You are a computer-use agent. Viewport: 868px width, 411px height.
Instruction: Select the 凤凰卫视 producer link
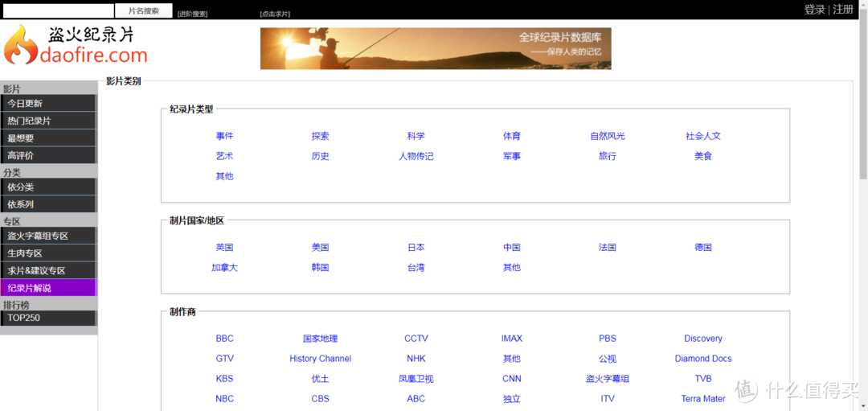[x=416, y=378]
